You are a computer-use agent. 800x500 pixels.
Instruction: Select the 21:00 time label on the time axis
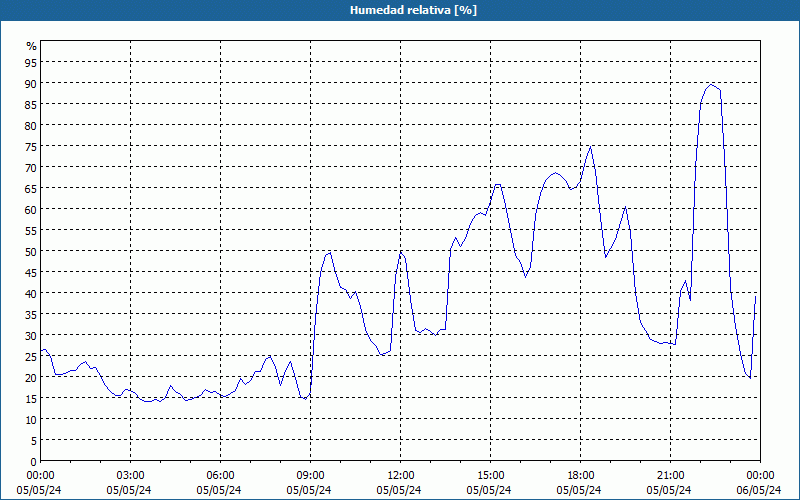670,476
